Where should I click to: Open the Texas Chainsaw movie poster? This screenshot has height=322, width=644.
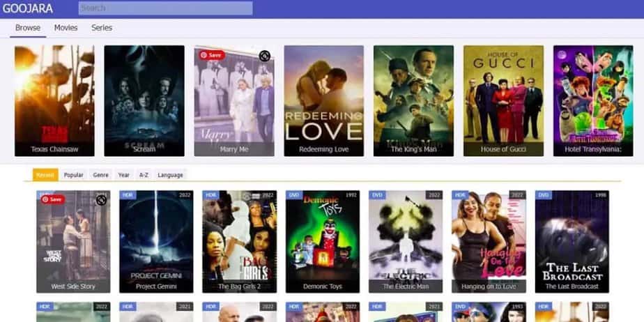tap(54, 100)
